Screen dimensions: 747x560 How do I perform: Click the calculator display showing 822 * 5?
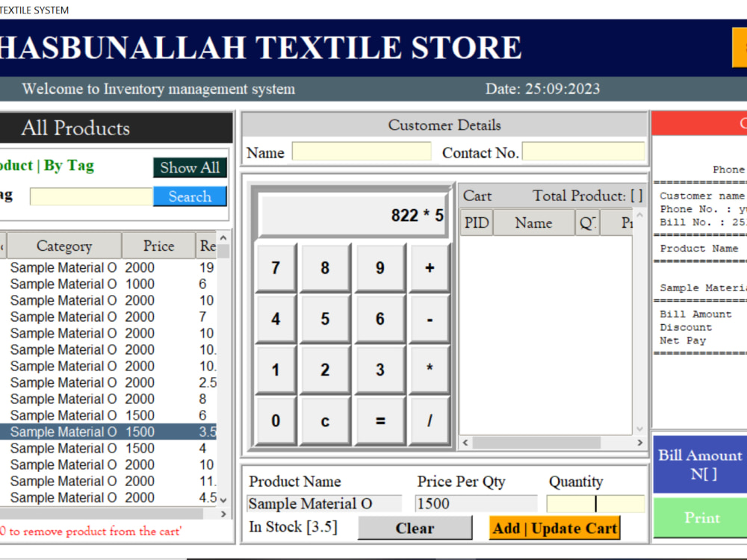(353, 215)
